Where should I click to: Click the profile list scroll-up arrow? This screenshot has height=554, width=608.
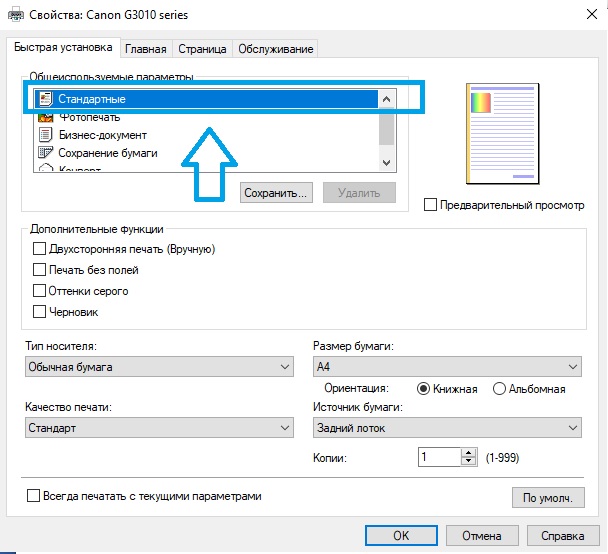tap(387, 98)
